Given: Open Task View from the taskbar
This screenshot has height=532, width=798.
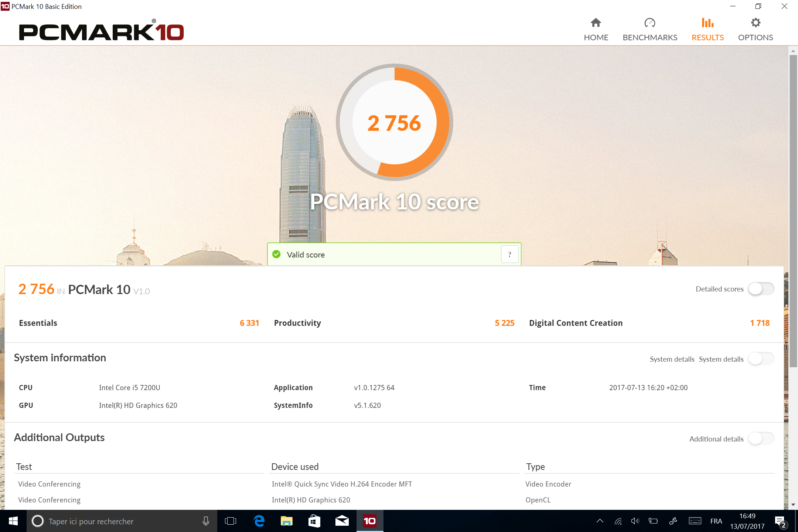Looking at the screenshot, I should pos(231,521).
